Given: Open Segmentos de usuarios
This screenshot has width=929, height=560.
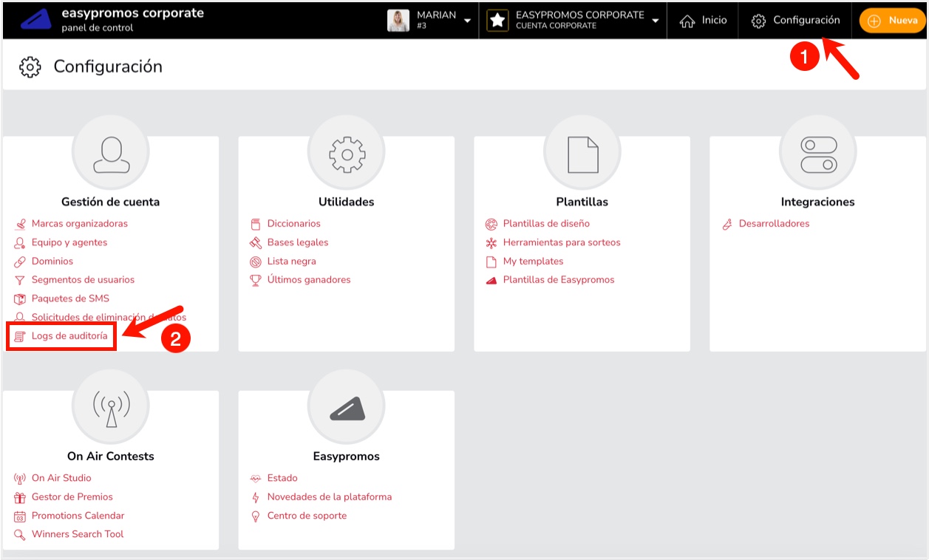Looking at the screenshot, I should [83, 280].
